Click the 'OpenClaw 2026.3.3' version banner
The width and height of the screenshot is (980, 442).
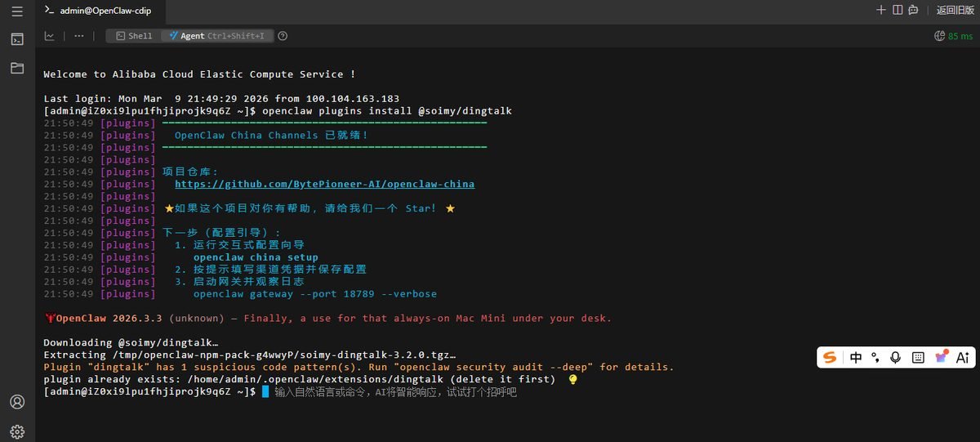click(x=327, y=319)
